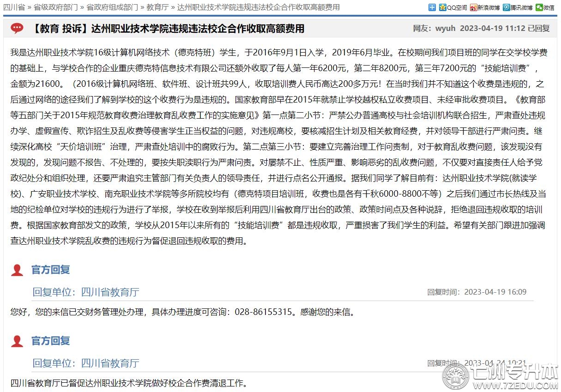
Task: Click the post timestamp 2023-04-19 11:12
Action: 492,29
